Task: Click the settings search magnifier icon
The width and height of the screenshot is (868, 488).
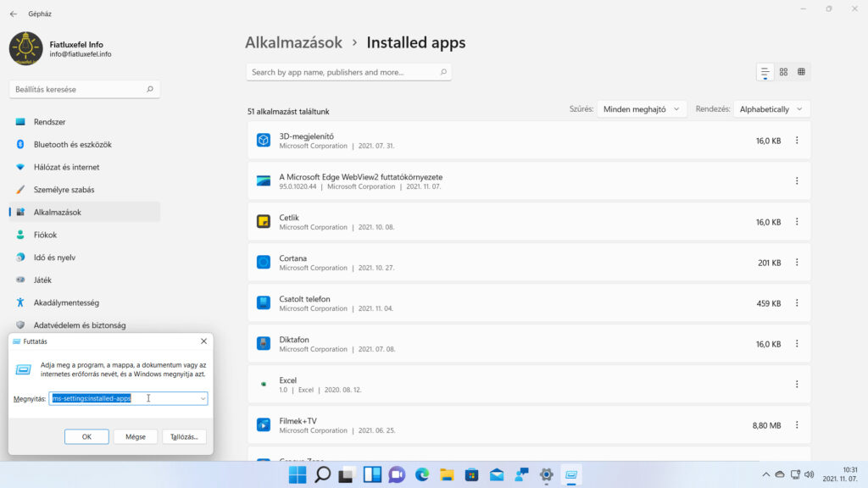Action: [x=149, y=89]
